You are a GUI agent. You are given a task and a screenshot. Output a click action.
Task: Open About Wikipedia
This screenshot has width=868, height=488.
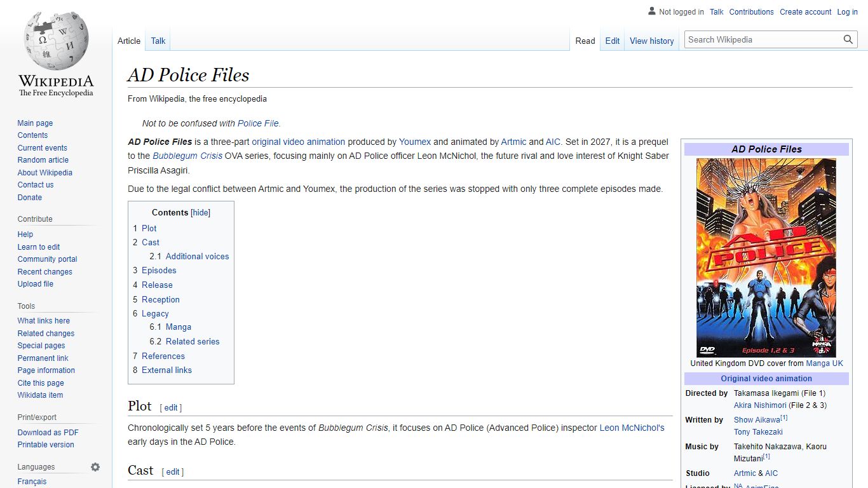[44, 173]
